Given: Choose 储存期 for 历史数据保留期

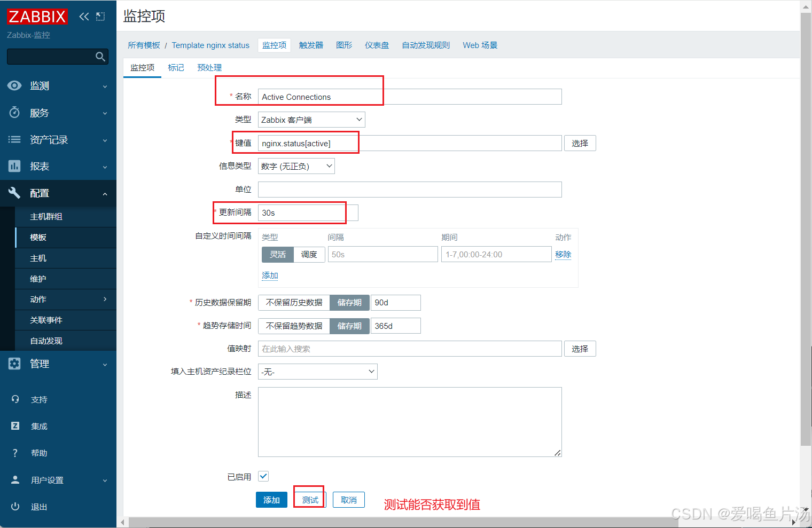Looking at the screenshot, I should (349, 303).
